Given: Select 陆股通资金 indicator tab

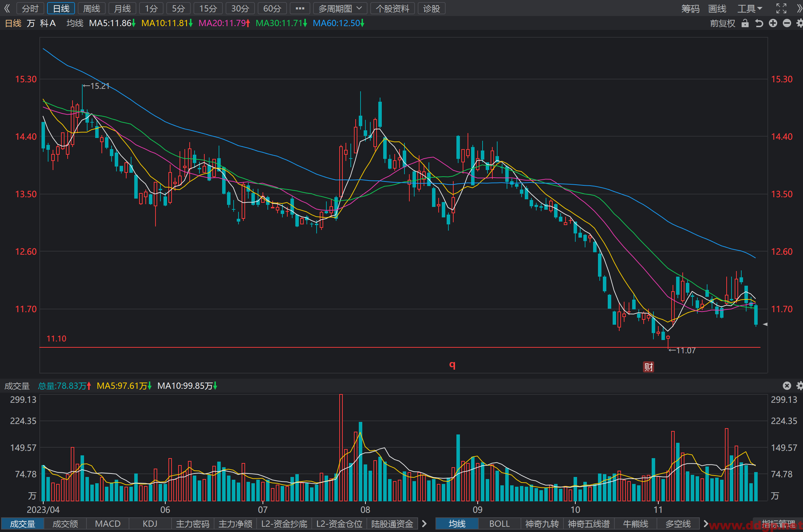Looking at the screenshot, I should click(392, 524).
